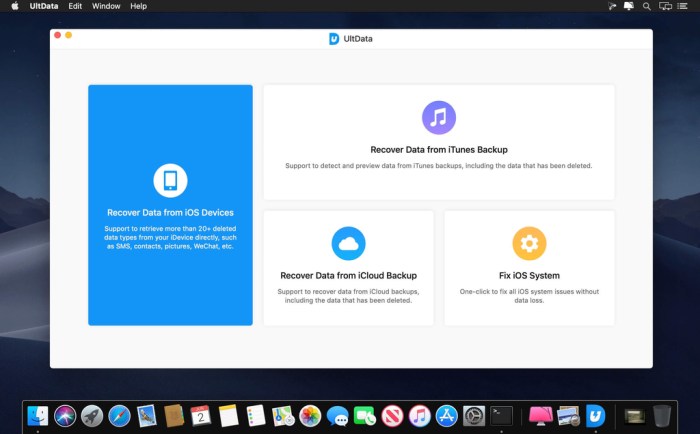Viewport: 700px width, 434px height.
Task: Open the UltData application menu
Action: coord(43,6)
